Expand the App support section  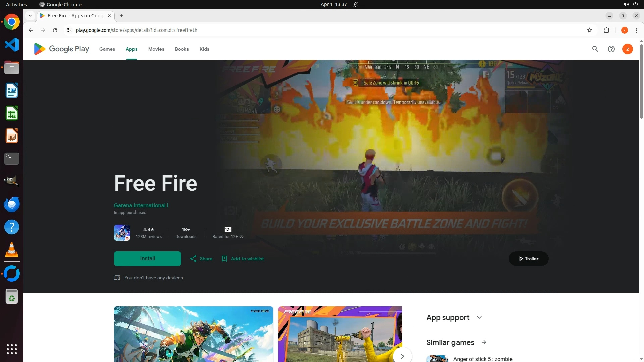coord(479,318)
